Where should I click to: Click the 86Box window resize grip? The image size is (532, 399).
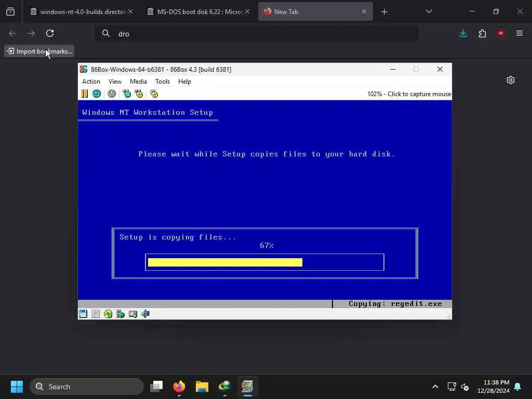tap(448, 316)
